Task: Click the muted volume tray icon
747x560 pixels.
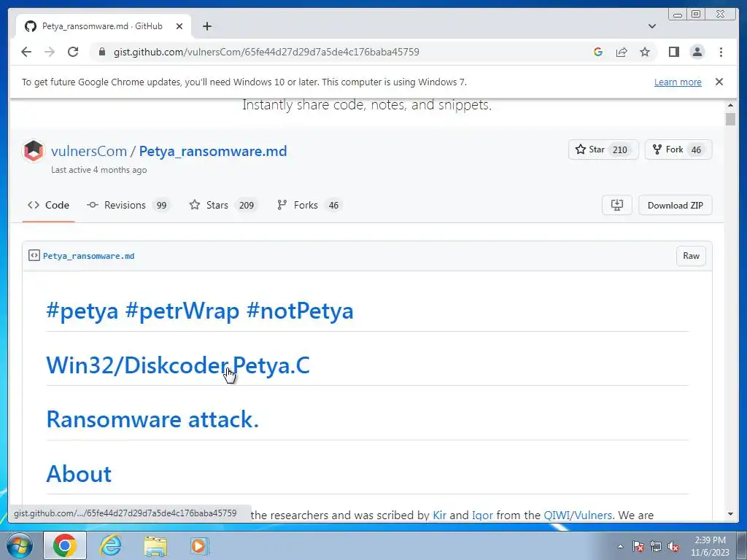Action: pos(673,546)
